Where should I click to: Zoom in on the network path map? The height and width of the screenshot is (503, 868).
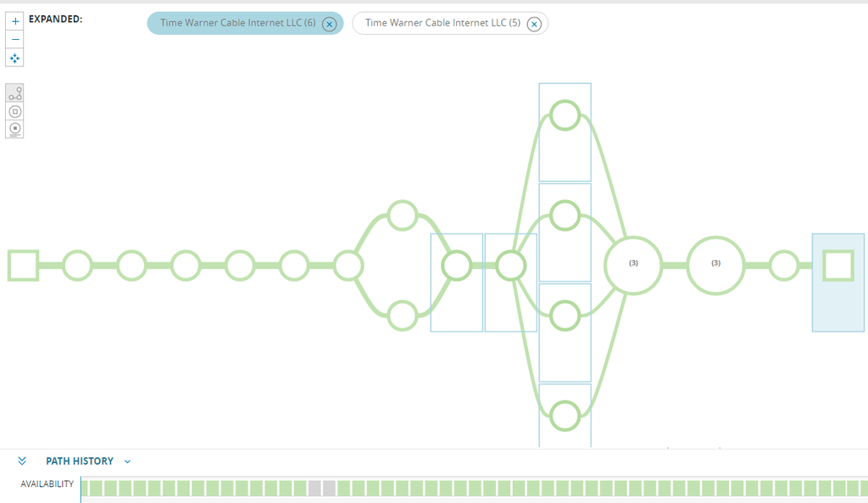tap(15, 21)
